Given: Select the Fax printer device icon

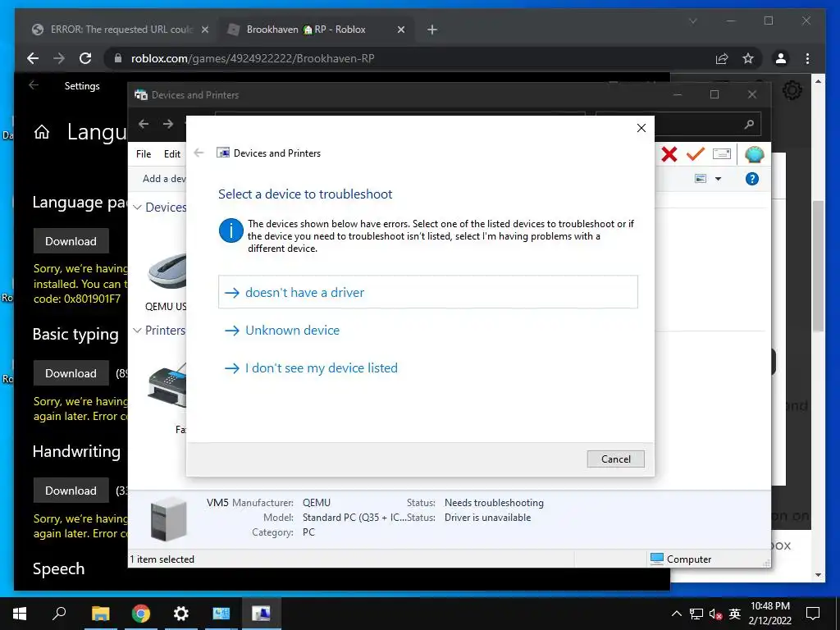Looking at the screenshot, I should (167, 385).
